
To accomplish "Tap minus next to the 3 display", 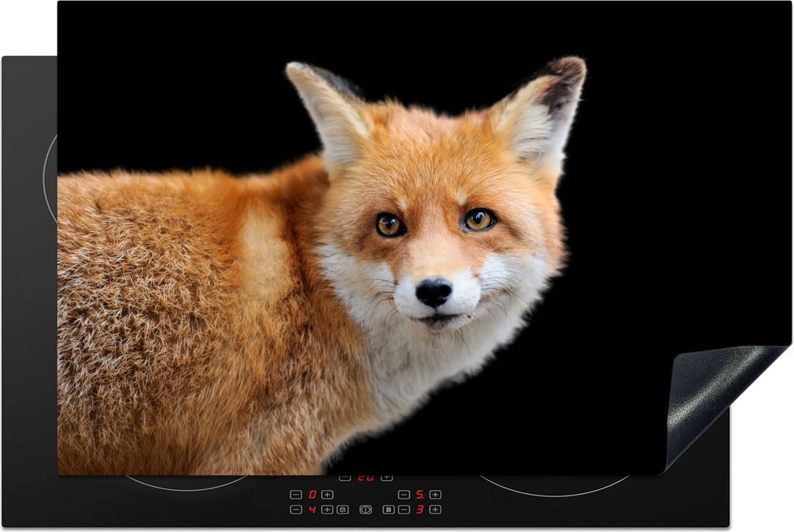I will pos(403,510).
